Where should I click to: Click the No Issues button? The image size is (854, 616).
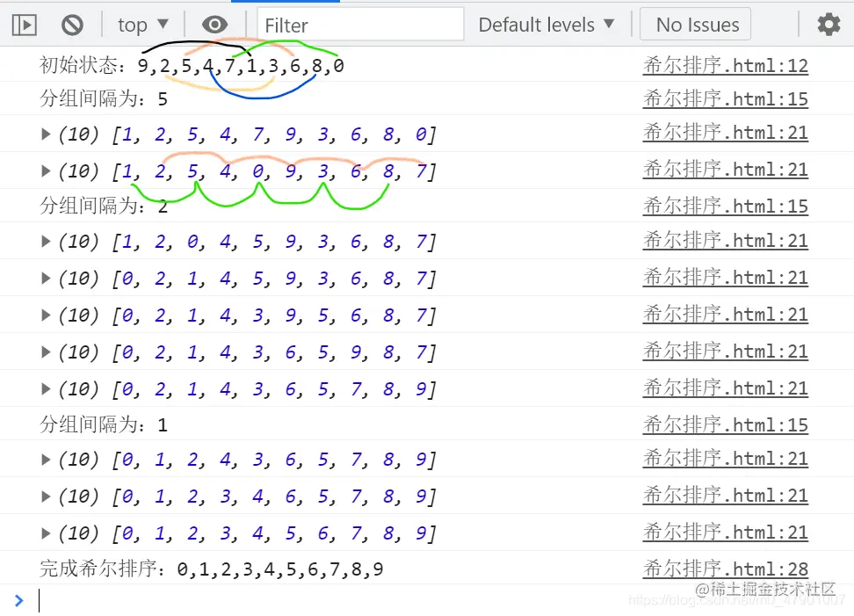tap(697, 25)
